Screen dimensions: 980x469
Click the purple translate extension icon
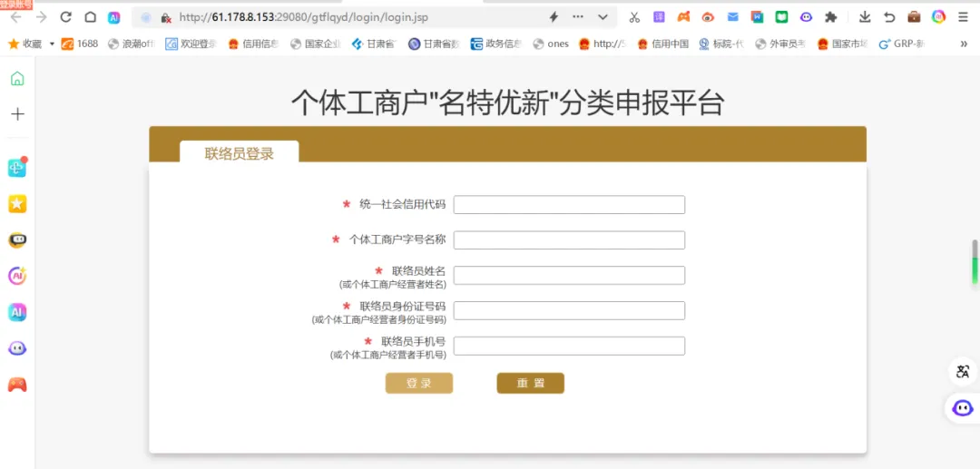(659, 17)
